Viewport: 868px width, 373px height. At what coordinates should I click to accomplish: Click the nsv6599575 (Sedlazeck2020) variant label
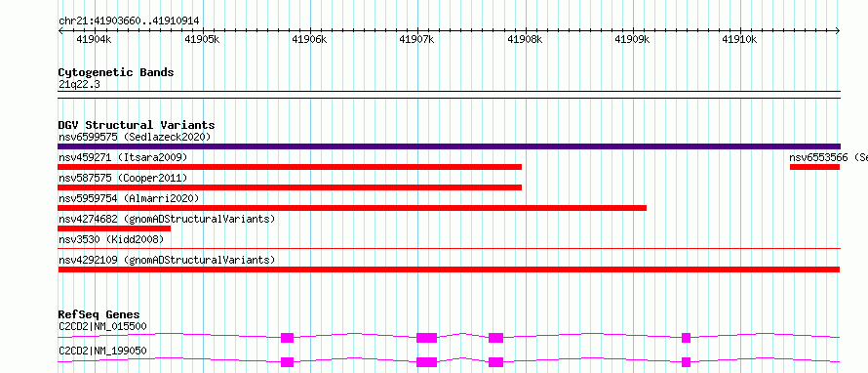(135, 137)
